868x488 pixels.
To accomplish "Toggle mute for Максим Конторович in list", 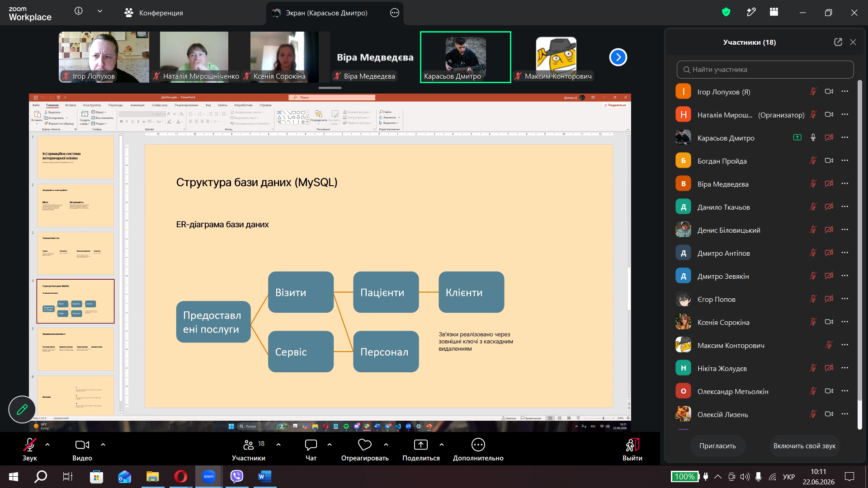I will click(829, 345).
